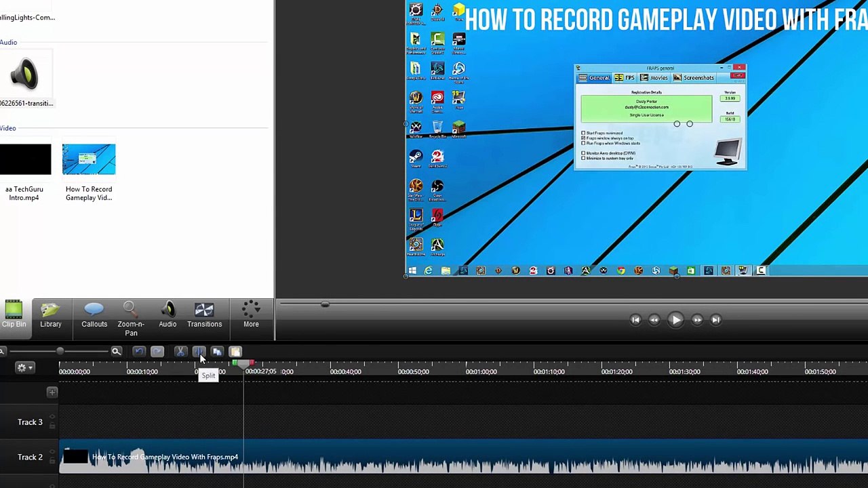The height and width of the screenshot is (488, 868).
Task: Click the Track 2 label
Action: (x=30, y=457)
